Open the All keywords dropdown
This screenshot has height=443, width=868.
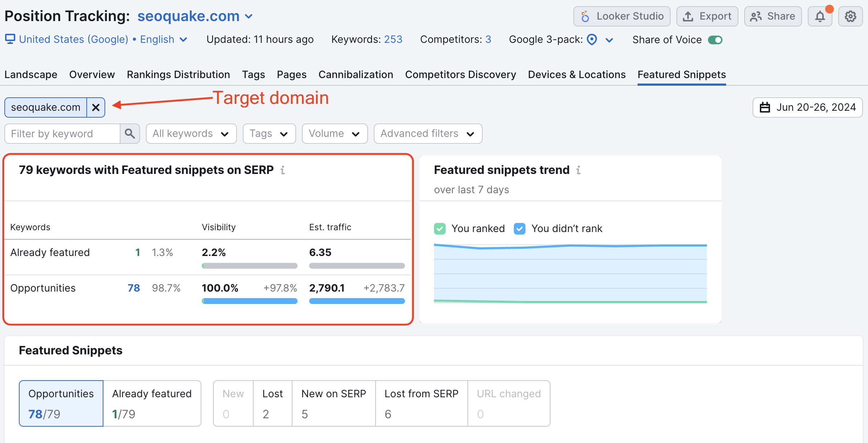pyautogui.click(x=191, y=134)
